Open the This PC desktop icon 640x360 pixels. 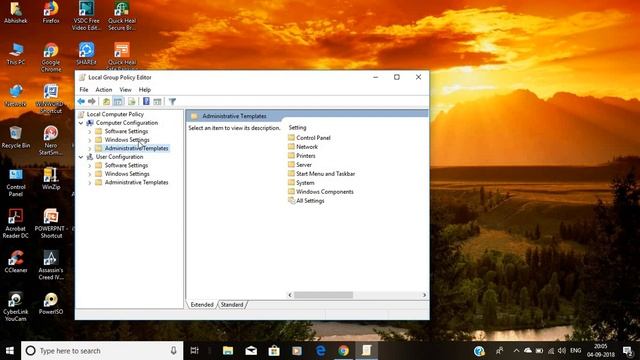16,53
